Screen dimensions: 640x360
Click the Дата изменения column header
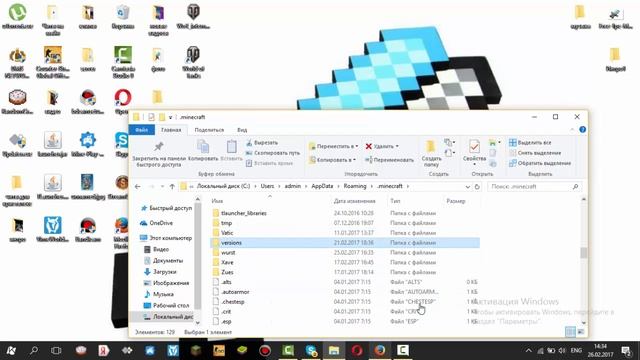pos(354,201)
